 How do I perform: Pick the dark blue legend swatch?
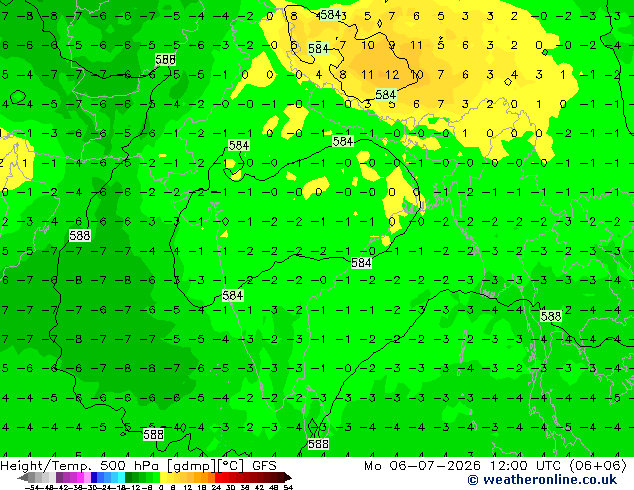point(94,477)
